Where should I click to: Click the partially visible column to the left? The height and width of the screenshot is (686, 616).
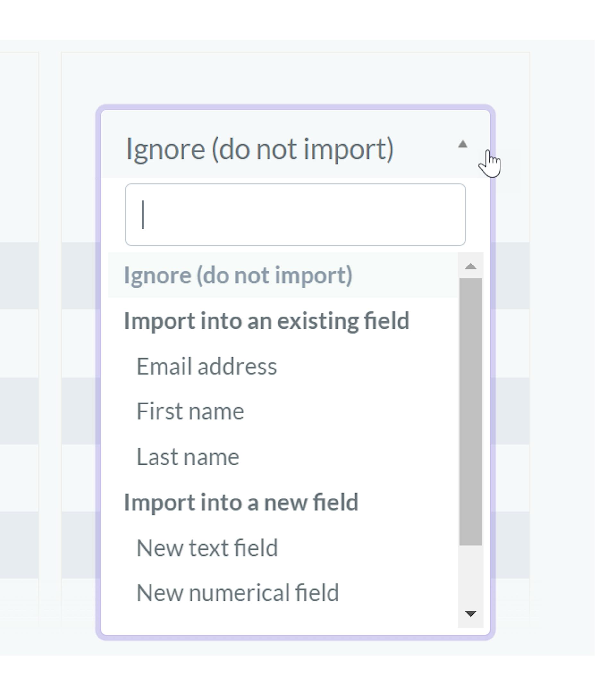click(19, 339)
